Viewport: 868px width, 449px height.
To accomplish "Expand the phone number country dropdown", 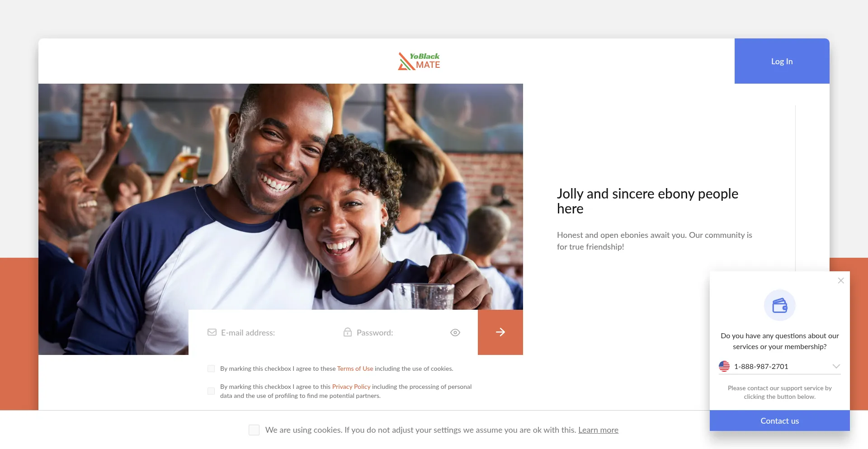I will (x=836, y=366).
